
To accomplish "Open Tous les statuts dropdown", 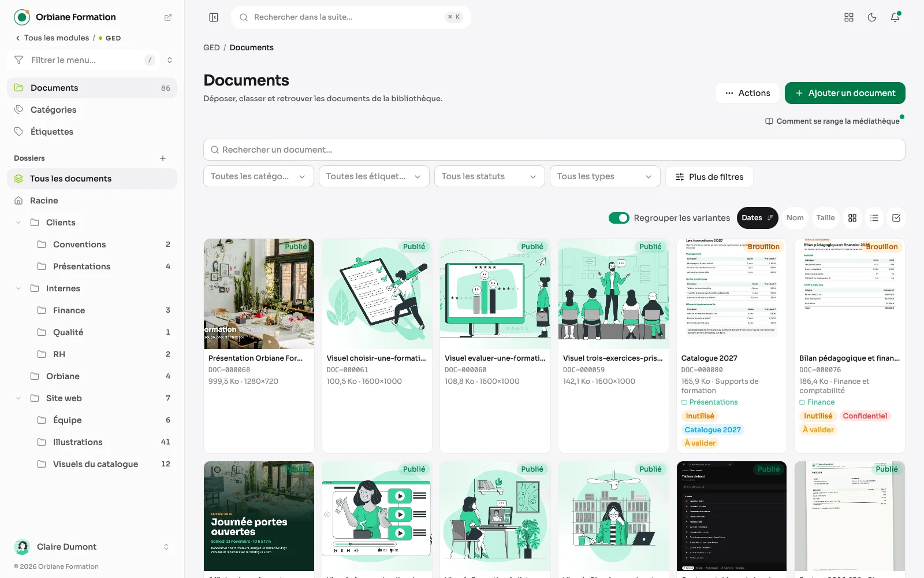I will 490,176.
